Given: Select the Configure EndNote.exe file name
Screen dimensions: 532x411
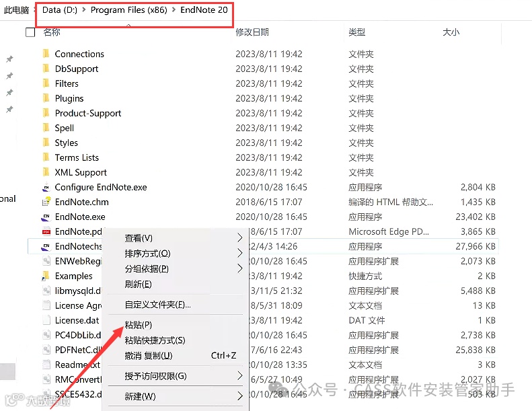Looking at the screenshot, I should pyautogui.click(x=101, y=187).
